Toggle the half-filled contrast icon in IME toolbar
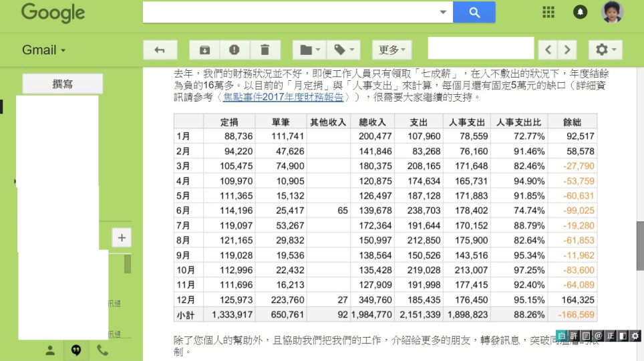644x361 pixels. [622, 336]
